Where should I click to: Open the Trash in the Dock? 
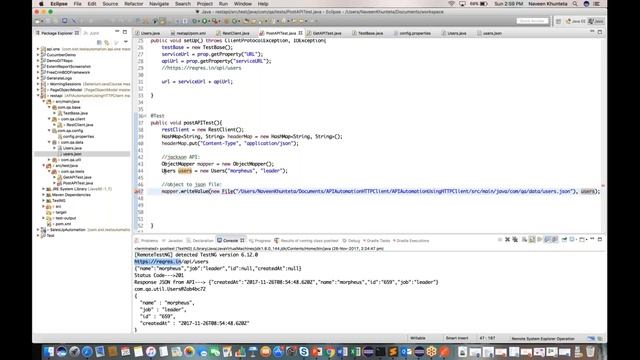click(590, 351)
